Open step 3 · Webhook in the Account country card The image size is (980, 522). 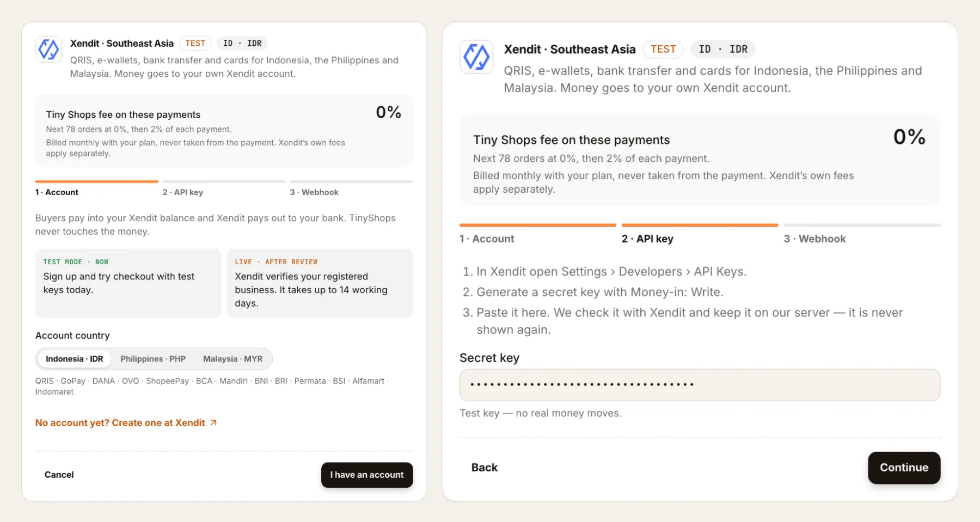[x=351, y=189]
